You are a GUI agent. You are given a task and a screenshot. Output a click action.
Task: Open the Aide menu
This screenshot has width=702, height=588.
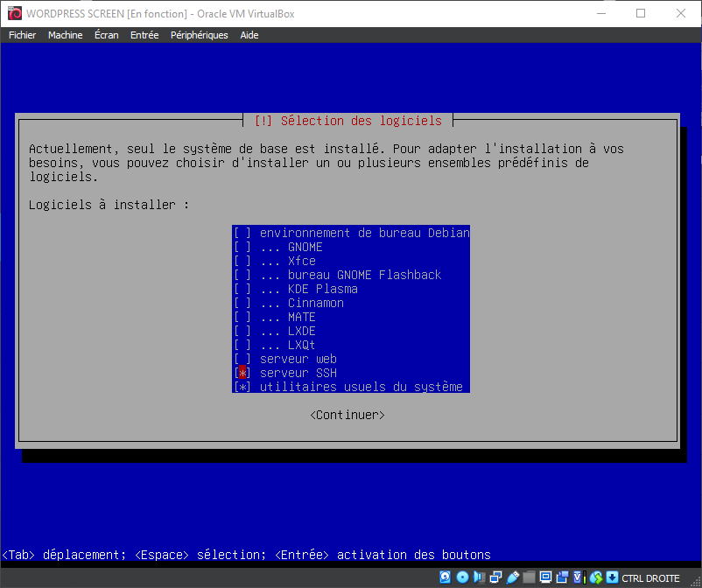(249, 35)
